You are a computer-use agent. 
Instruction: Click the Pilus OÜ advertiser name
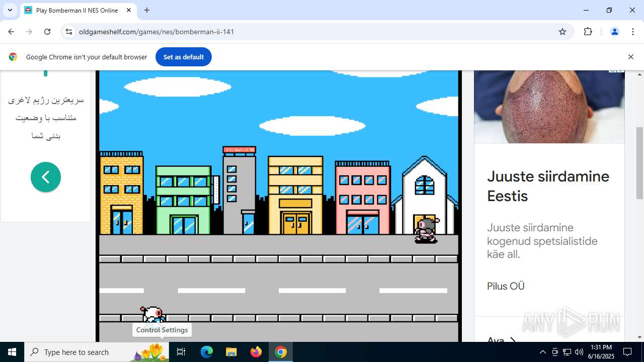pos(506,286)
